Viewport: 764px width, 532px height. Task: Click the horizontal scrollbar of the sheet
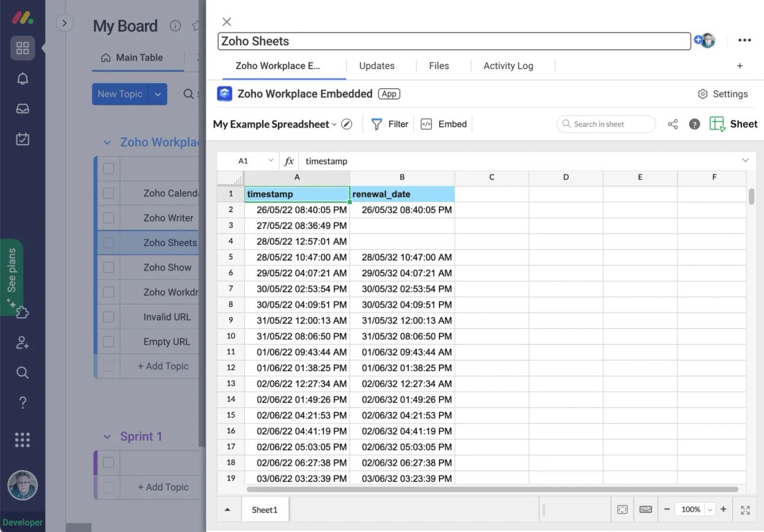492,489
